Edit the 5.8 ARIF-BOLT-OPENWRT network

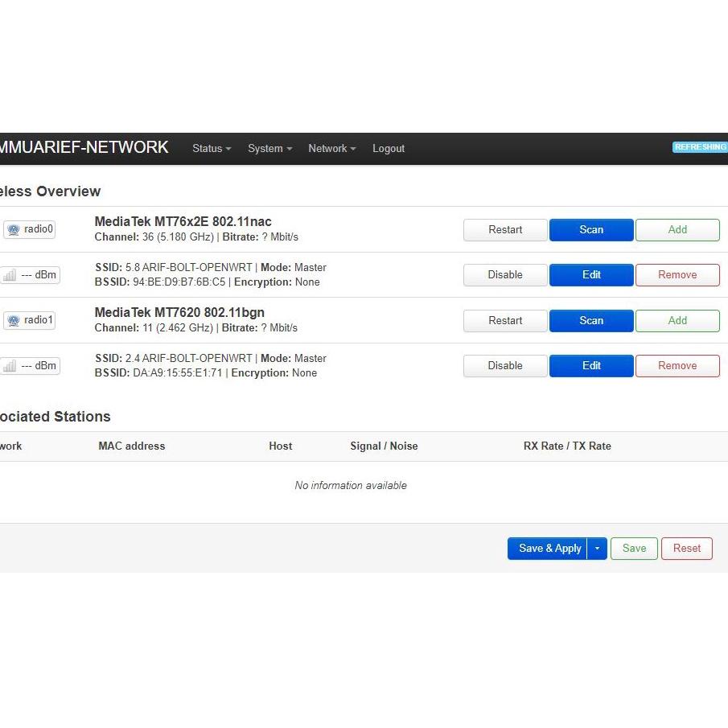click(x=591, y=275)
